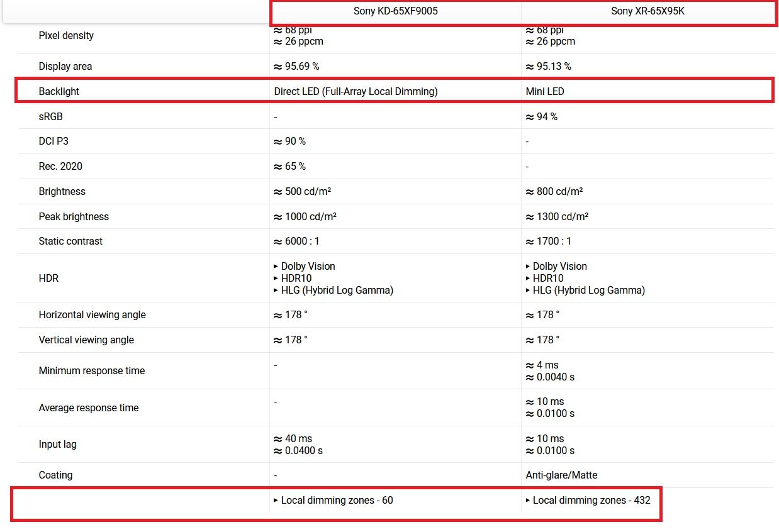Click the 800 cd/m² brightness value
The image size is (779, 532).
[554, 191]
